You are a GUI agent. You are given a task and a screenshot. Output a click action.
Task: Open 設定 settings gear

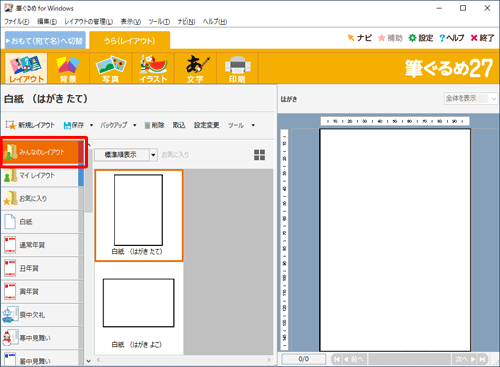coord(421,38)
